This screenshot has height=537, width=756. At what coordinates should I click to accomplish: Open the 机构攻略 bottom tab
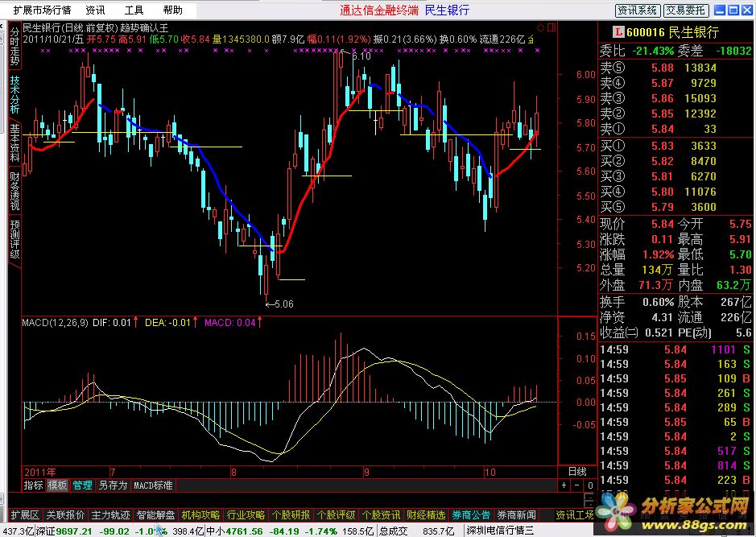point(200,515)
